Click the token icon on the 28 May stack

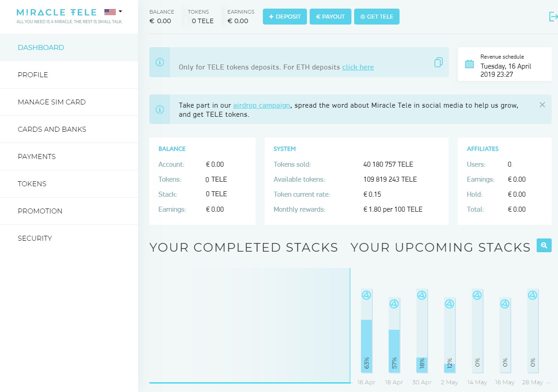(x=533, y=295)
